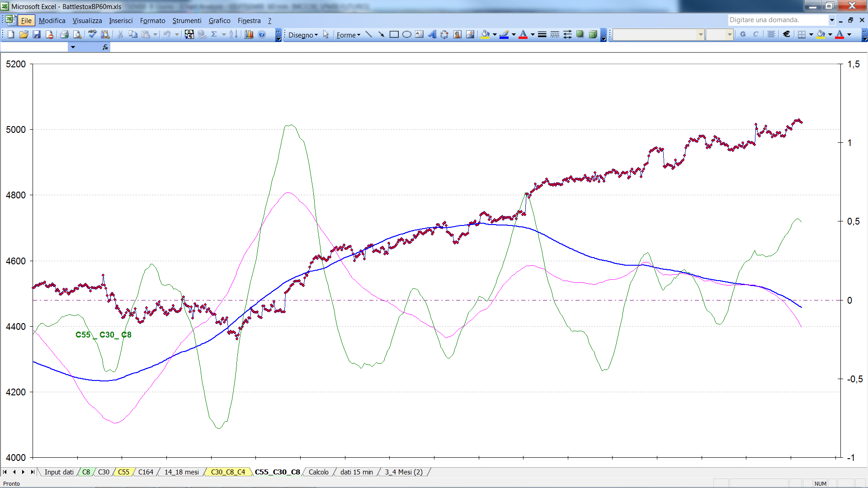Open the 3-D Style icon
Viewport: 868px width, 488px height.
point(593,34)
